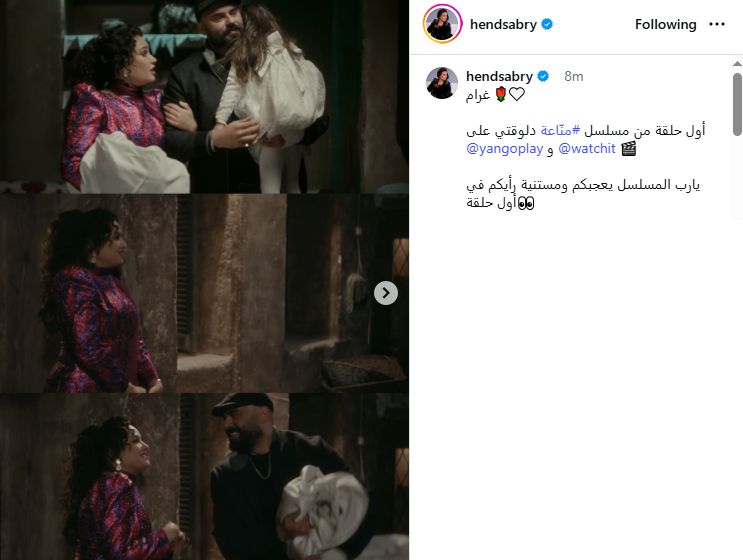Click the verified badge beside header username
The image size is (743, 560).
pos(547,24)
